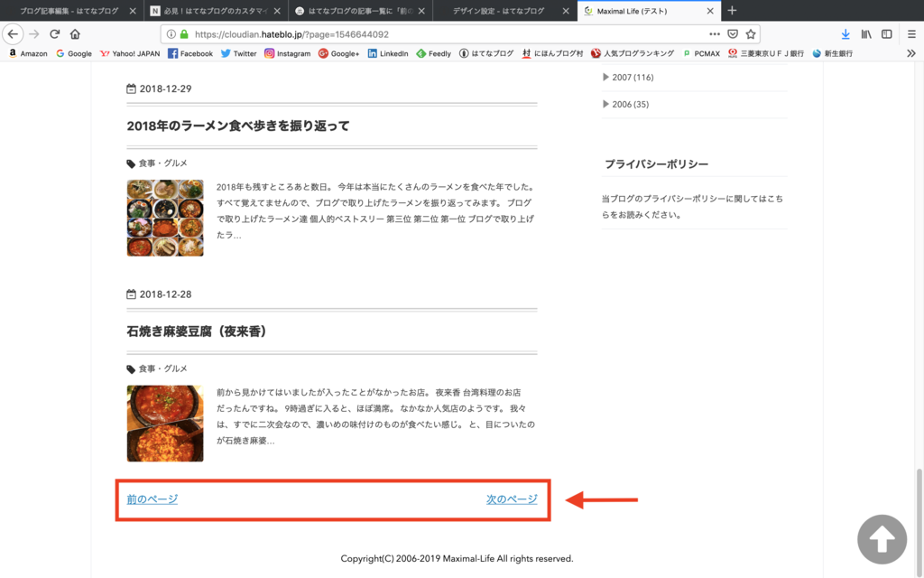This screenshot has height=578, width=924.
Task: Reload the current page
Action: click(55, 34)
